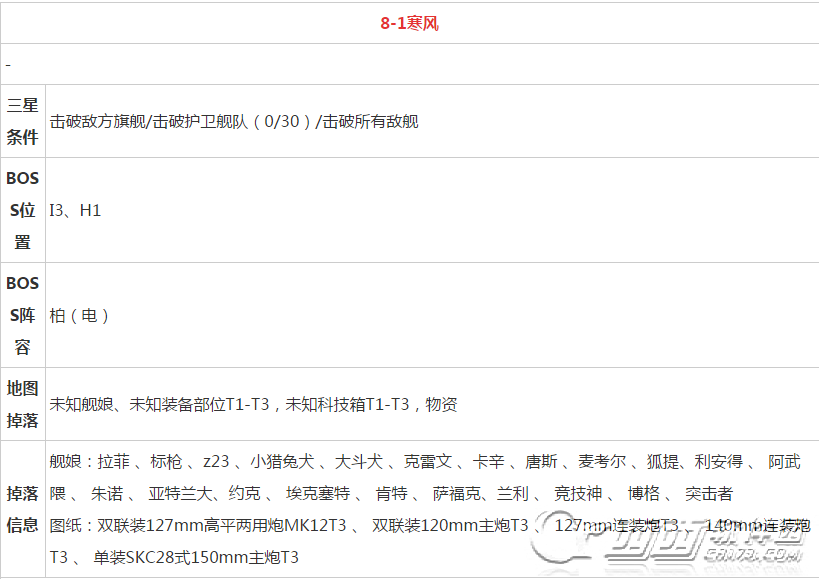Click the ship name 小猎兔犬

[282, 462]
